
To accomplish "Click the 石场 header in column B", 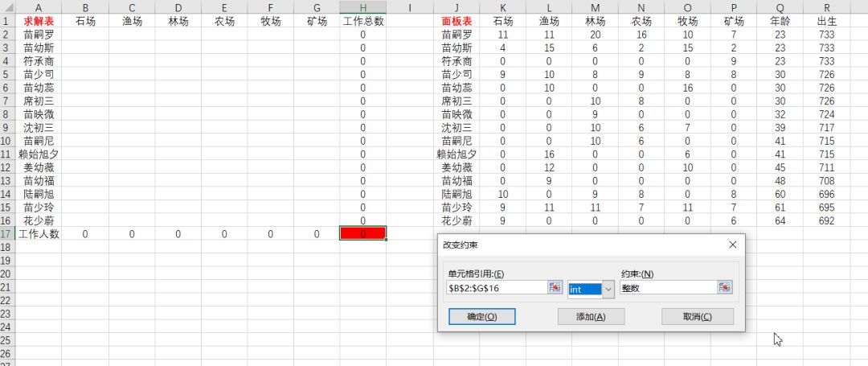I will tap(85, 21).
